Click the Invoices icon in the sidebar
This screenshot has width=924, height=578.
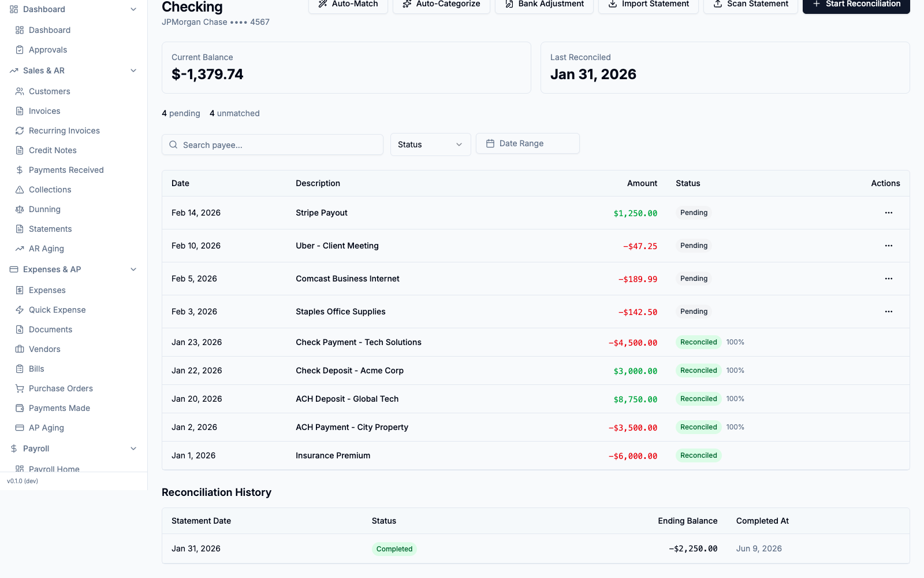(x=20, y=111)
